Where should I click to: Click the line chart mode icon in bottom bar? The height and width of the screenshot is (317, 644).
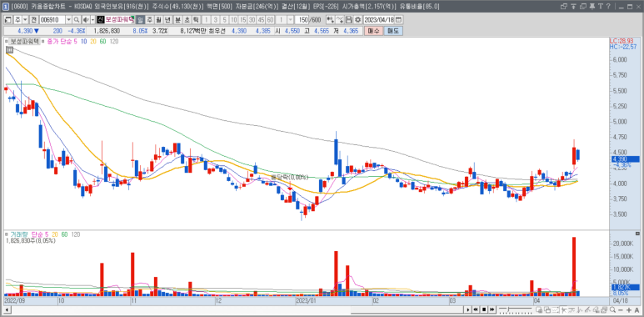coord(556,309)
